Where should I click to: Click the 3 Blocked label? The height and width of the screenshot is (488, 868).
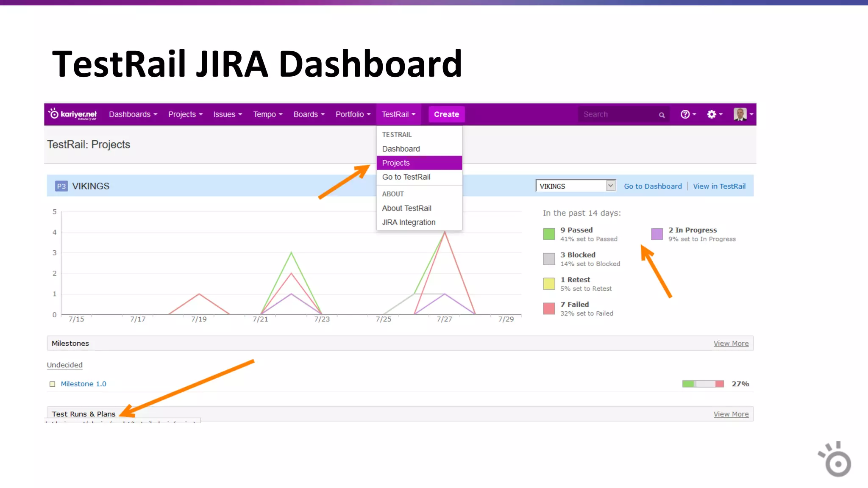[x=578, y=255]
